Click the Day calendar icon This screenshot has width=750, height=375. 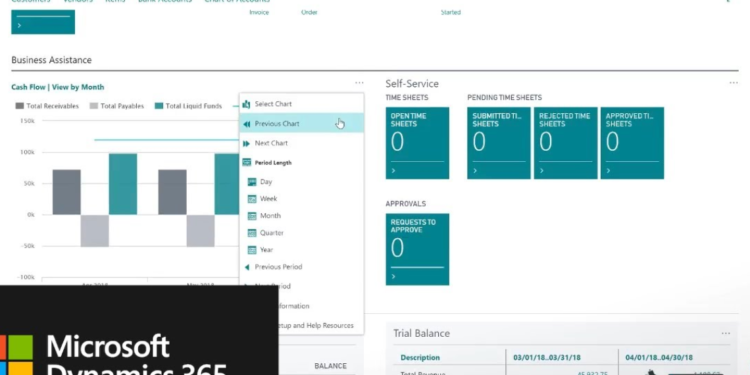pyautogui.click(x=252, y=182)
